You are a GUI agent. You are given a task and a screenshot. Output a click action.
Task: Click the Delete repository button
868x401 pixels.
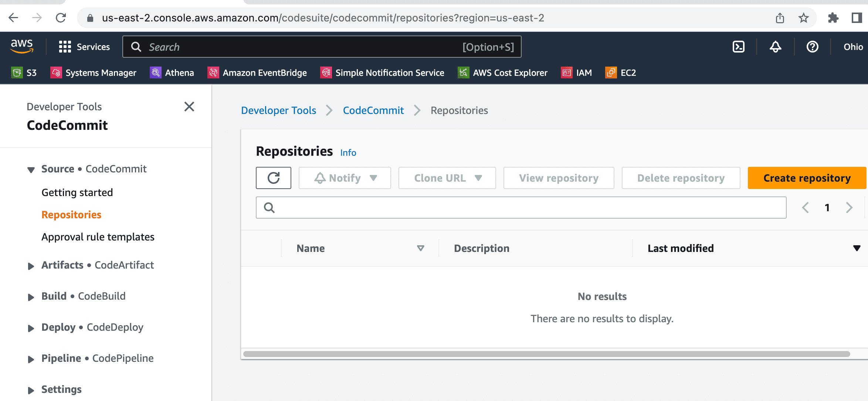coord(681,178)
